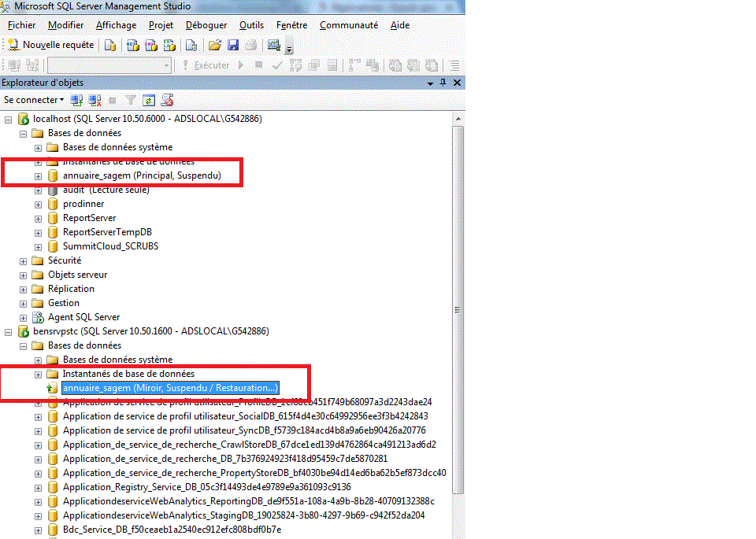756x539 pixels.
Task: Select ApplicationdeserviceWebAnalytics_ReportingDB database row
Action: pos(249,501)
